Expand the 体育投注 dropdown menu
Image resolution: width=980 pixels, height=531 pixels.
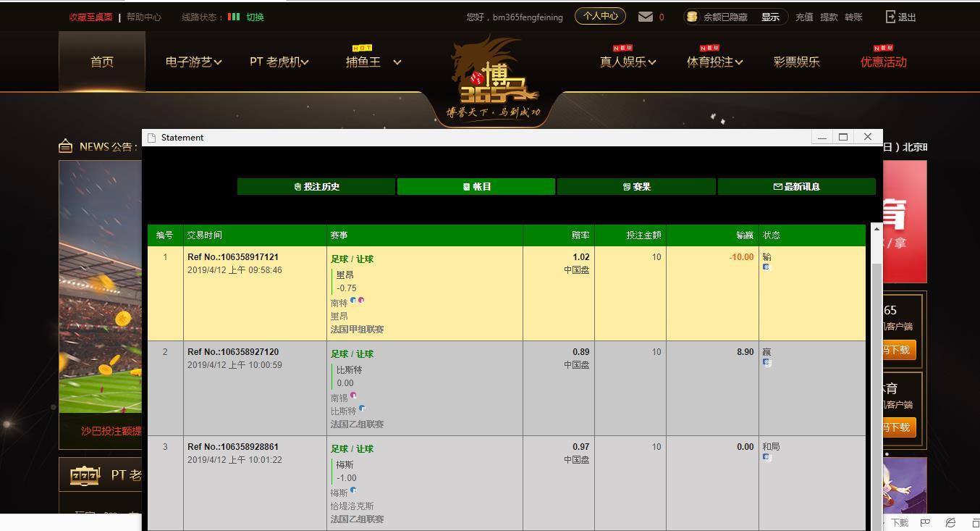738,62
